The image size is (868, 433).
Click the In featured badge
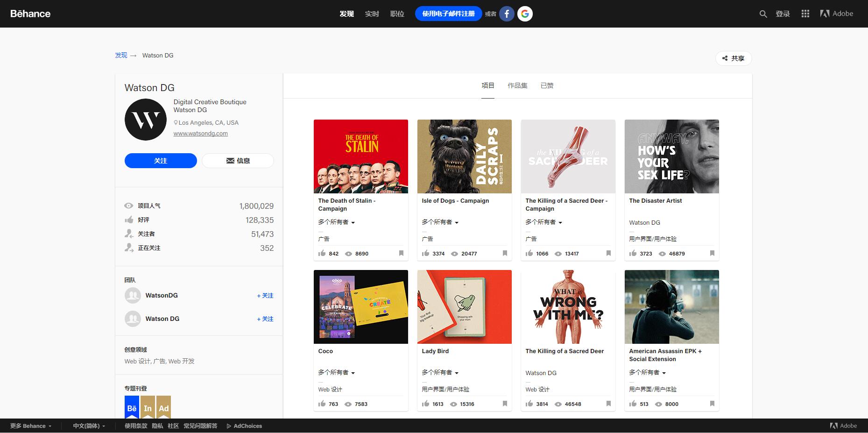pyautogui.click(x=148, y=407)
